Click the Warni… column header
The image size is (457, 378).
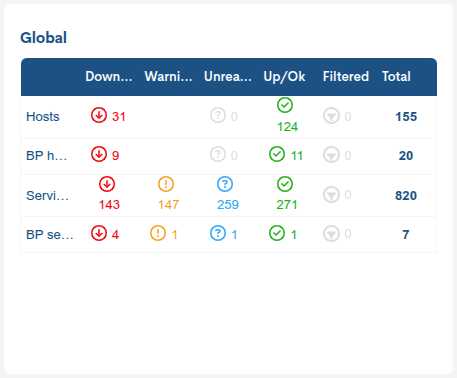(x=168, y=76)
